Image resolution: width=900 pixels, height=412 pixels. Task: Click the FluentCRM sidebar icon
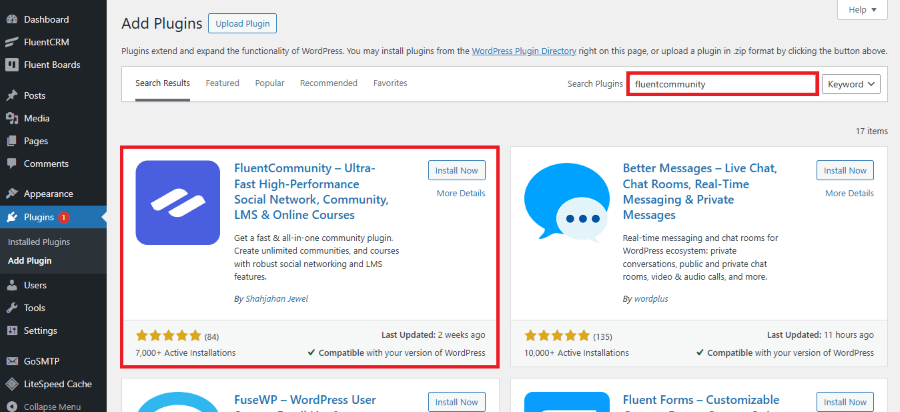tap(11, 42)
